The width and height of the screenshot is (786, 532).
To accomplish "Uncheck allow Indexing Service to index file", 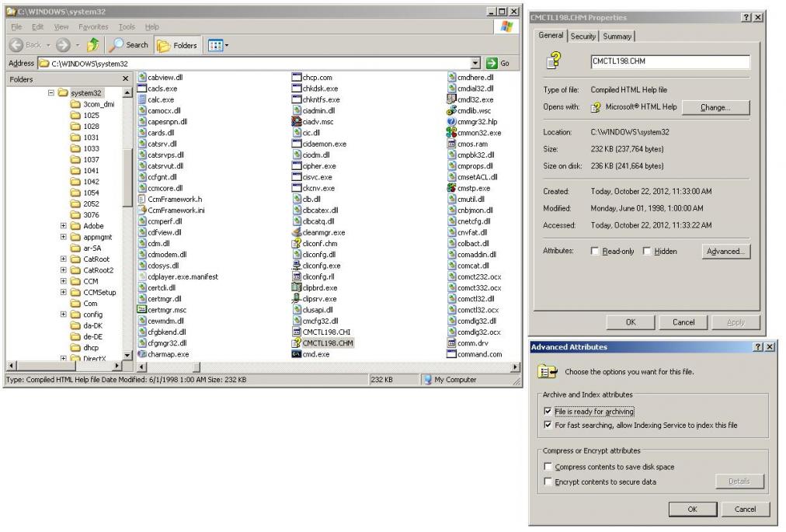I will pos(548,425).
